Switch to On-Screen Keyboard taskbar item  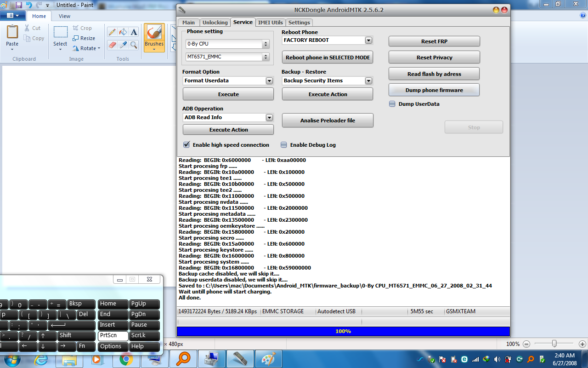coord(155,359)
